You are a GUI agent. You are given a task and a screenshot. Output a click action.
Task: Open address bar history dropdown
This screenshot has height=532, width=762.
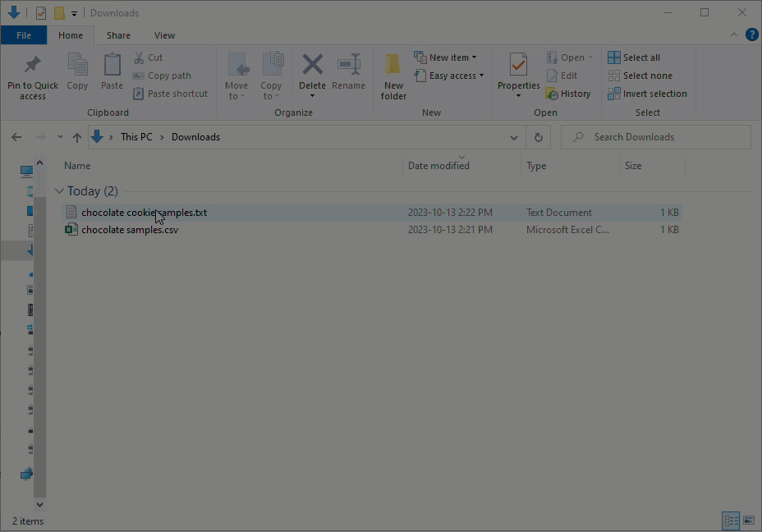(514, 137)
